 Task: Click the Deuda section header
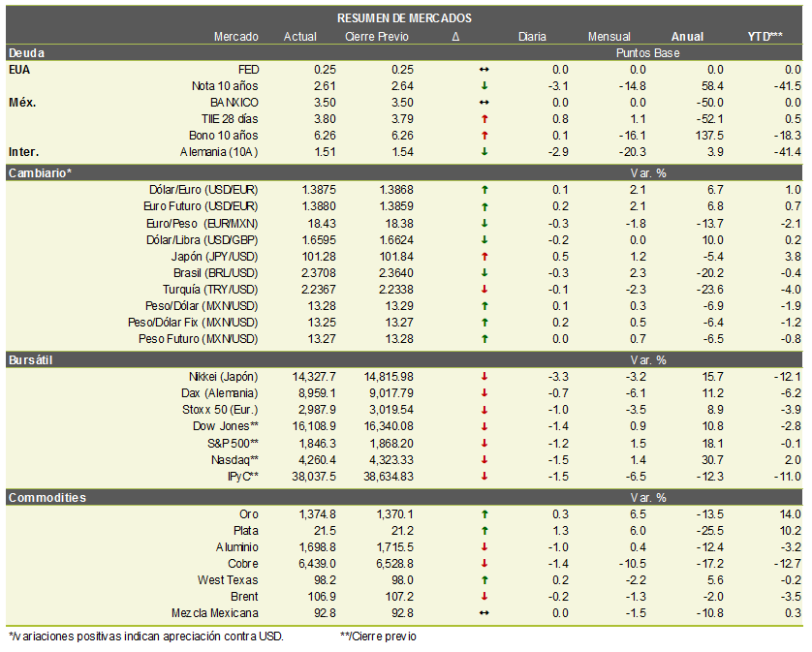click(x=26, y=53)
